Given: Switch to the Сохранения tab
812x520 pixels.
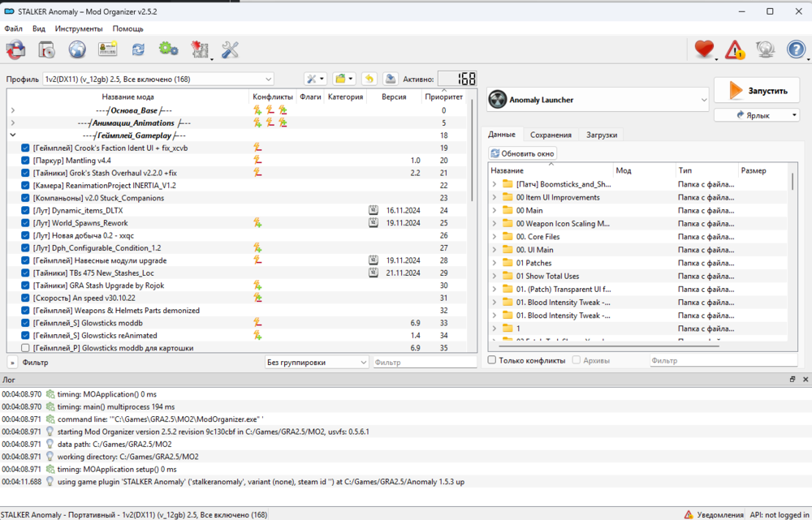Looking at the screenshot, I should [x=551, y=135].
